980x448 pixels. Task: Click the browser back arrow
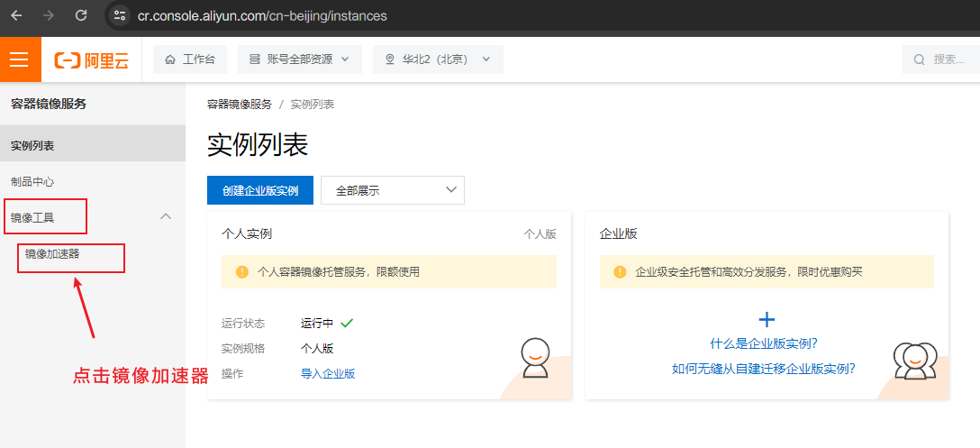[x=16, y=15]
